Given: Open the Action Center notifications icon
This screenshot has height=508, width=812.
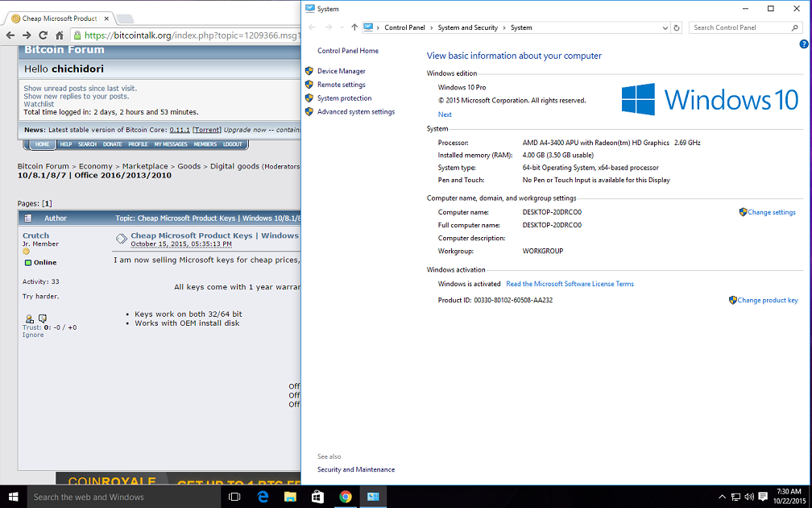Looking at the screenshot, I should point(762,497).
